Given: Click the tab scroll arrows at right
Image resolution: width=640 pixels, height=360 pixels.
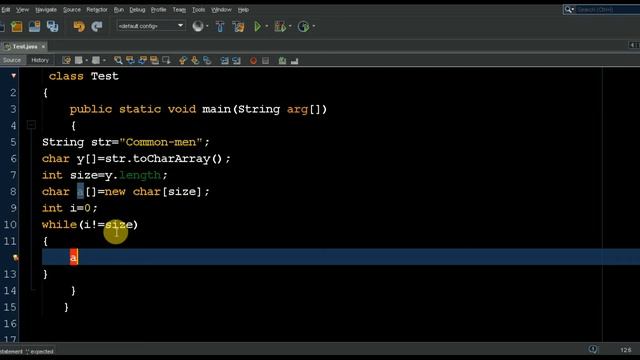Looking at the screenshot, I should (x=634, y=44).
